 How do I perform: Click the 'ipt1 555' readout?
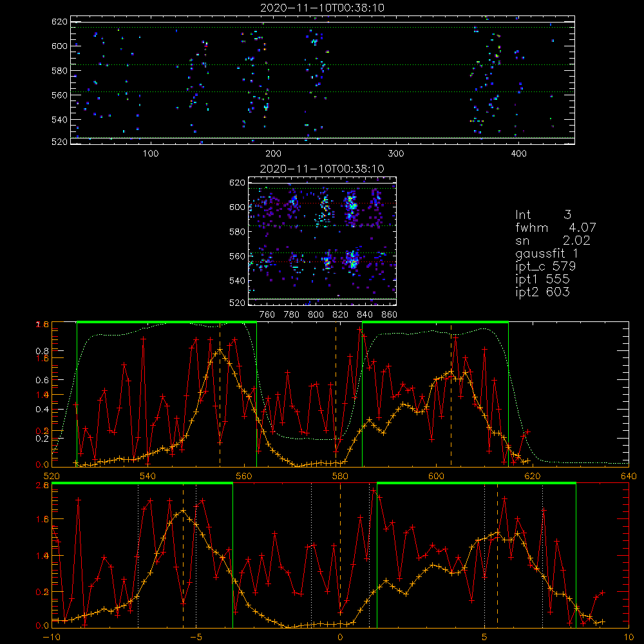[x=542, y=279]
